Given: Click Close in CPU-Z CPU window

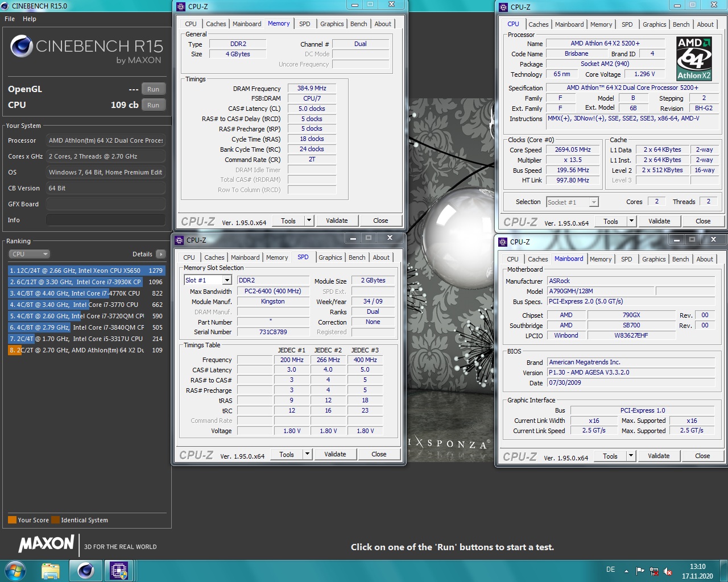Looking at the screenshot, I should (703, 221).
